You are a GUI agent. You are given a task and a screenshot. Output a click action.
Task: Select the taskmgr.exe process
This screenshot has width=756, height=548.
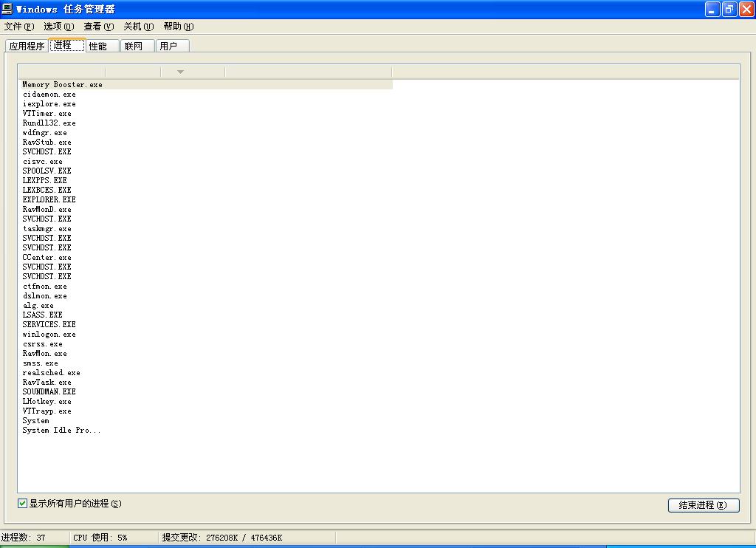47,229
